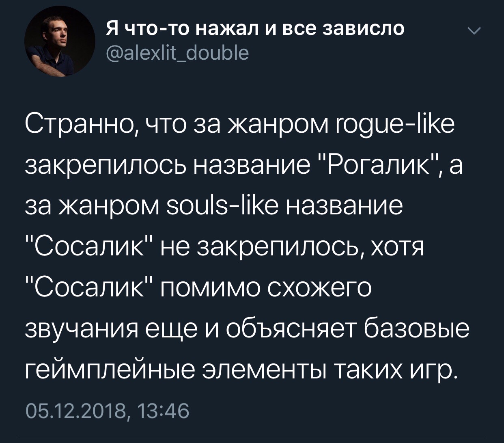Open the @alexlit_double handle

point(177,53)
